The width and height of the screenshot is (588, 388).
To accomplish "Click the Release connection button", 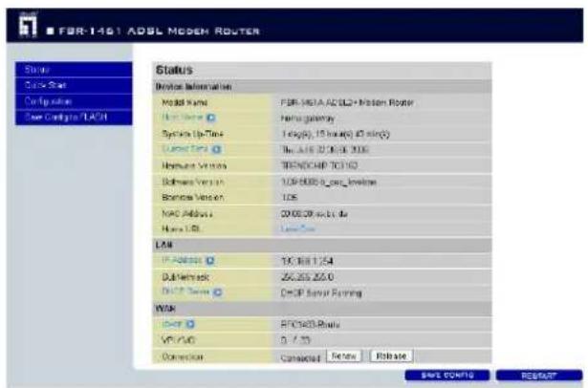I will [391, 356].
